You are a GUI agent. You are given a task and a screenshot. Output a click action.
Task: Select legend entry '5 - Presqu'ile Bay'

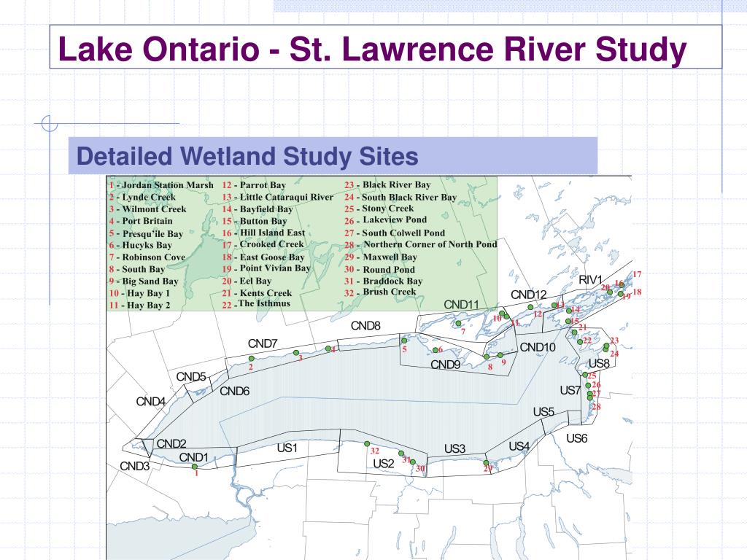tap(146, 233)
